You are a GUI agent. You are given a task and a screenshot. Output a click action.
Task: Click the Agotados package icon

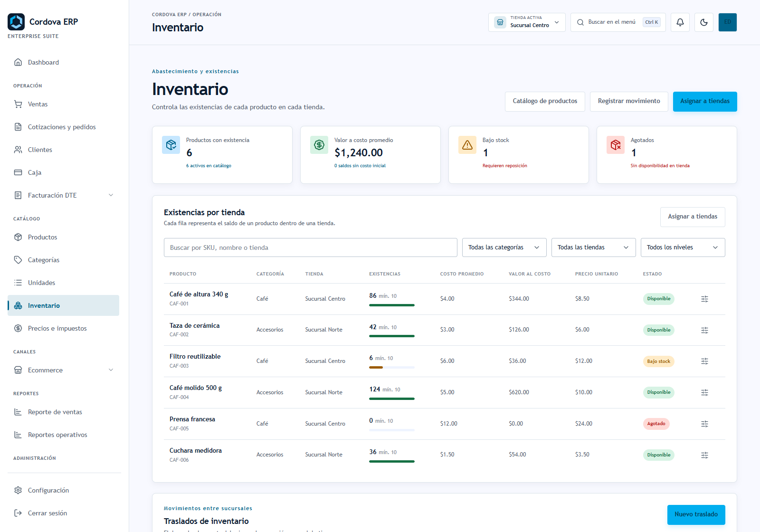[616, 145]
